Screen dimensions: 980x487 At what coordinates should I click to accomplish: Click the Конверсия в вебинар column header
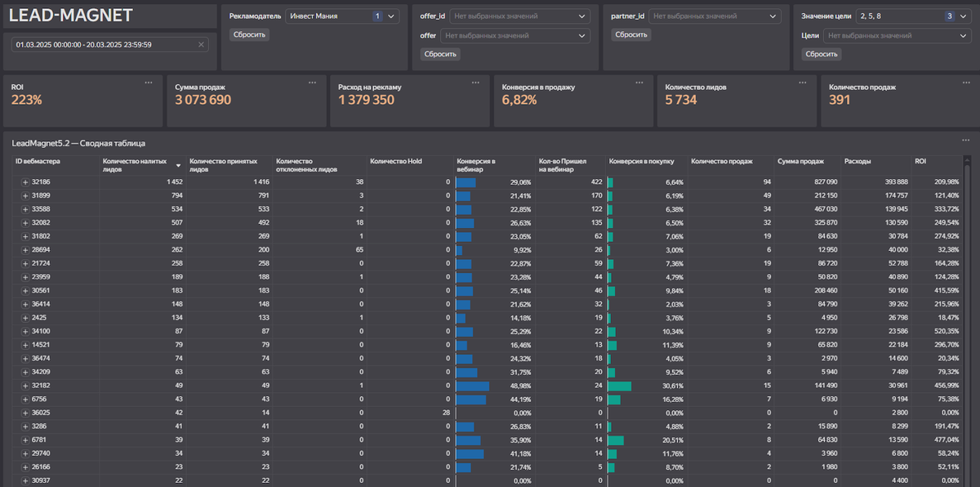pyautogui.click(x=476, y=165)
